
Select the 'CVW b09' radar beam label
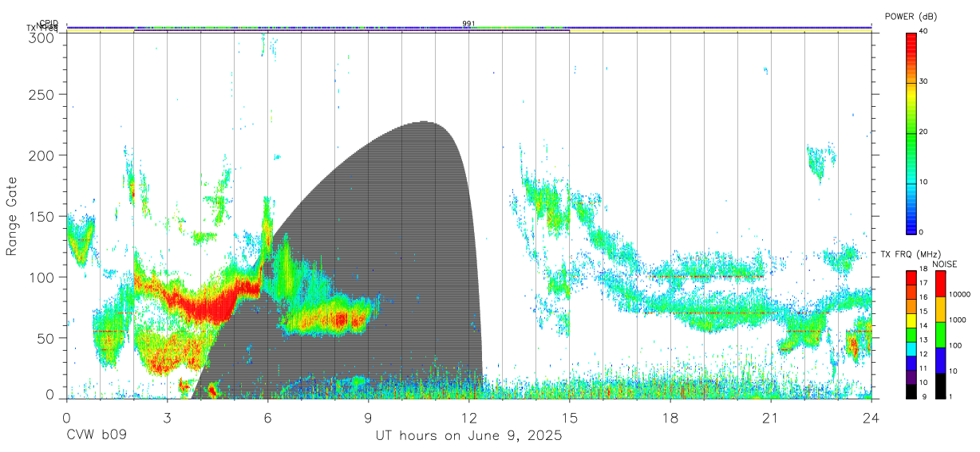[96, 436]
